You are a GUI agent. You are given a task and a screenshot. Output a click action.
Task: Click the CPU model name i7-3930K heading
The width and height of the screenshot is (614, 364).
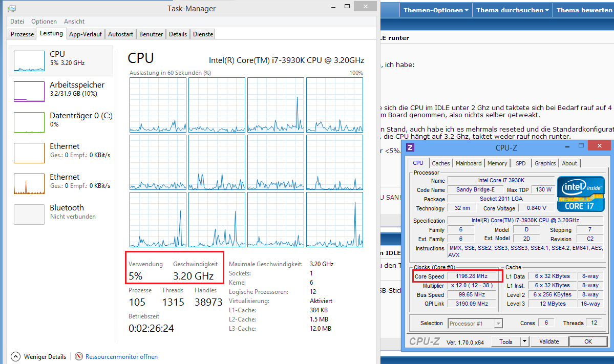(x=286, y=60)
